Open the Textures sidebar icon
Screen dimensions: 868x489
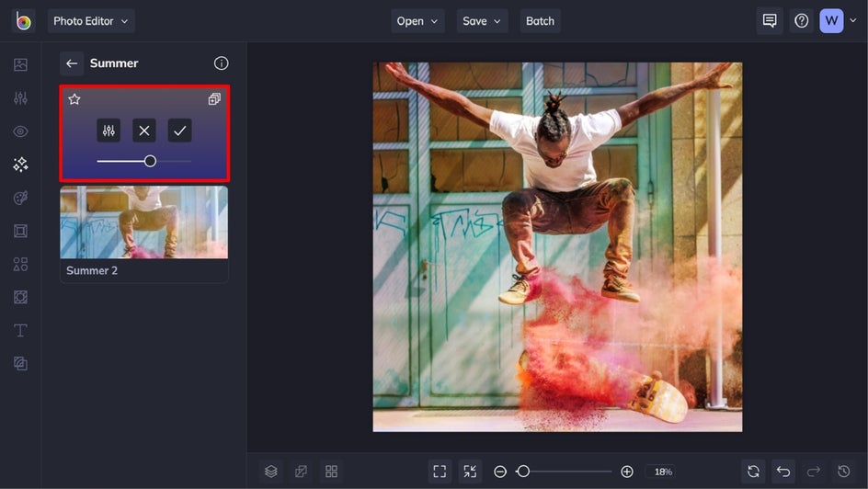point(20,363)
